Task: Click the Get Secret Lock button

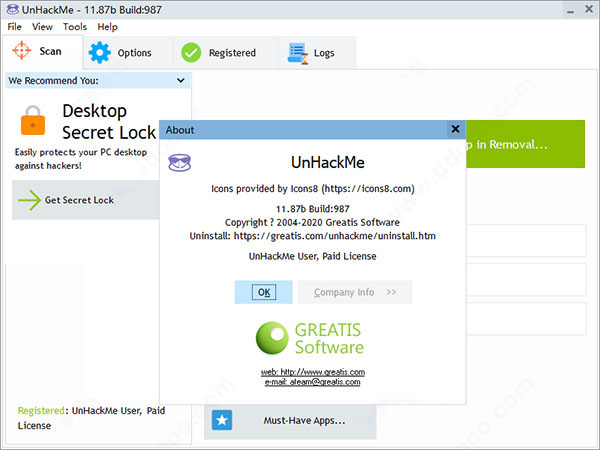Action: (x=86, y=200)
